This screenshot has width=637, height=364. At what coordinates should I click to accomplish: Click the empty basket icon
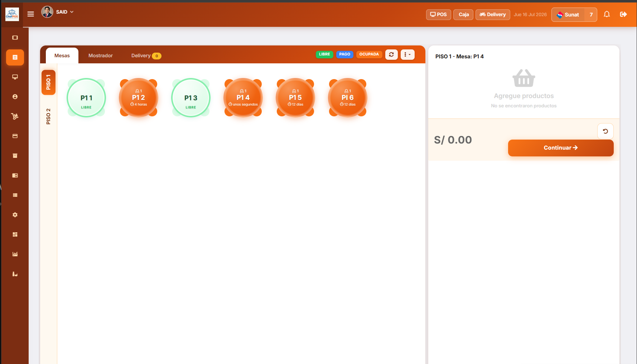pyautogui.click(x=524, y=78)
